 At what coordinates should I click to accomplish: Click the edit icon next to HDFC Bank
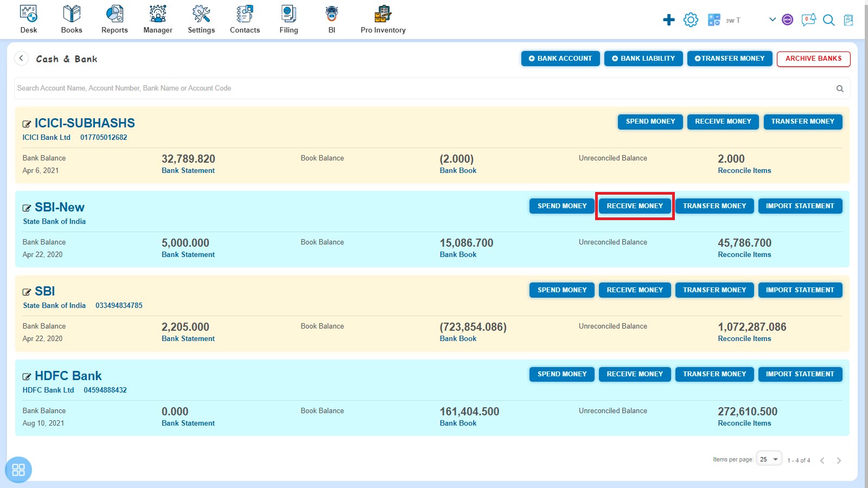click(x=27, y=377)
